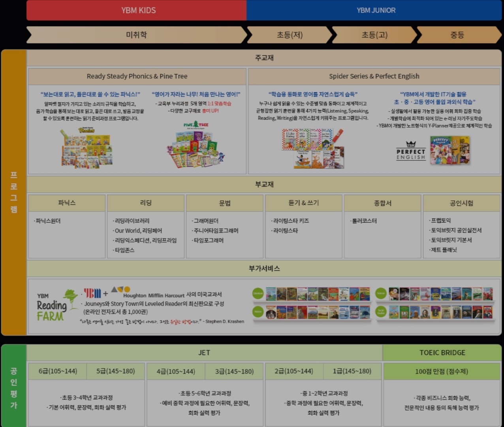Click the 타임존스 item
Image resolution: width=504 pixels, height=427 pixels.
point(124,250)
